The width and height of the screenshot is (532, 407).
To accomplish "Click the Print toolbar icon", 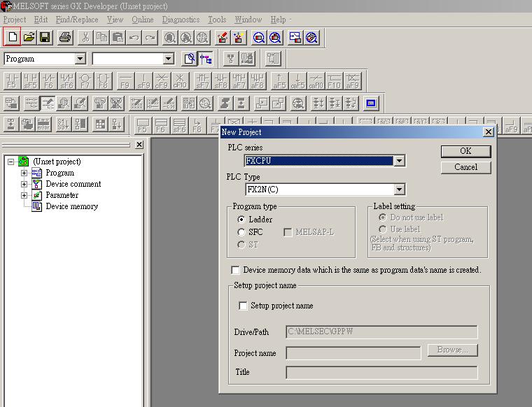I will click(65, 37).
